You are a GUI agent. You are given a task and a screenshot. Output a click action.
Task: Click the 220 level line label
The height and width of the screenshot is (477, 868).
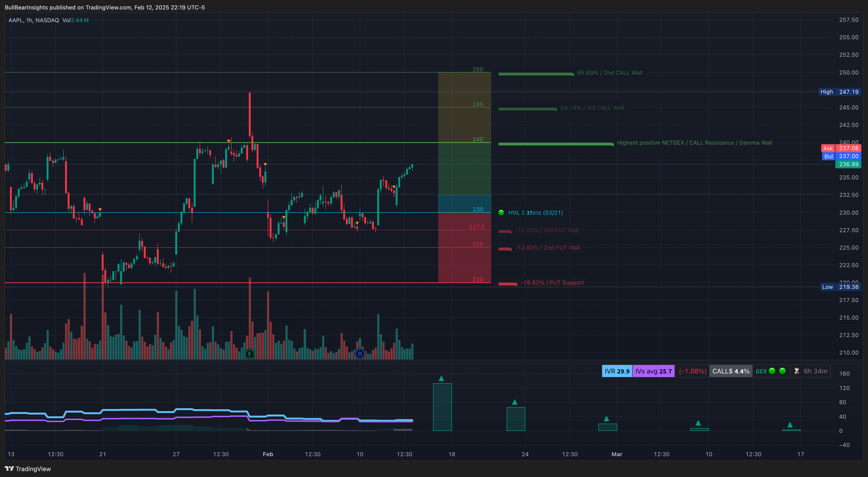(x=478, y=280)
